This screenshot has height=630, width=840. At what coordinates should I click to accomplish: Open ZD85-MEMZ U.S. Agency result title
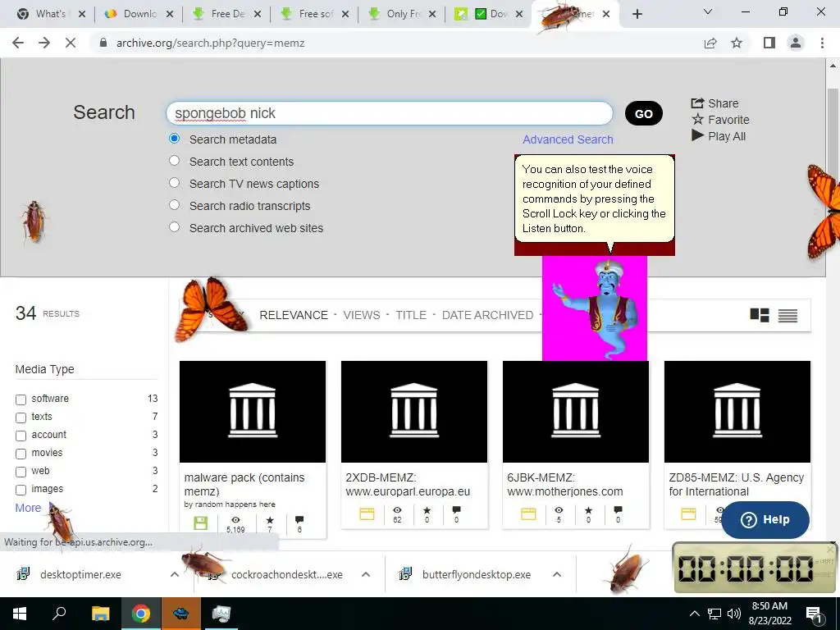(x=736, y=484)
